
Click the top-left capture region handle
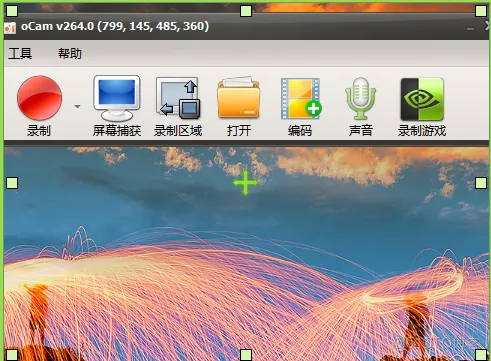point(12,11)
